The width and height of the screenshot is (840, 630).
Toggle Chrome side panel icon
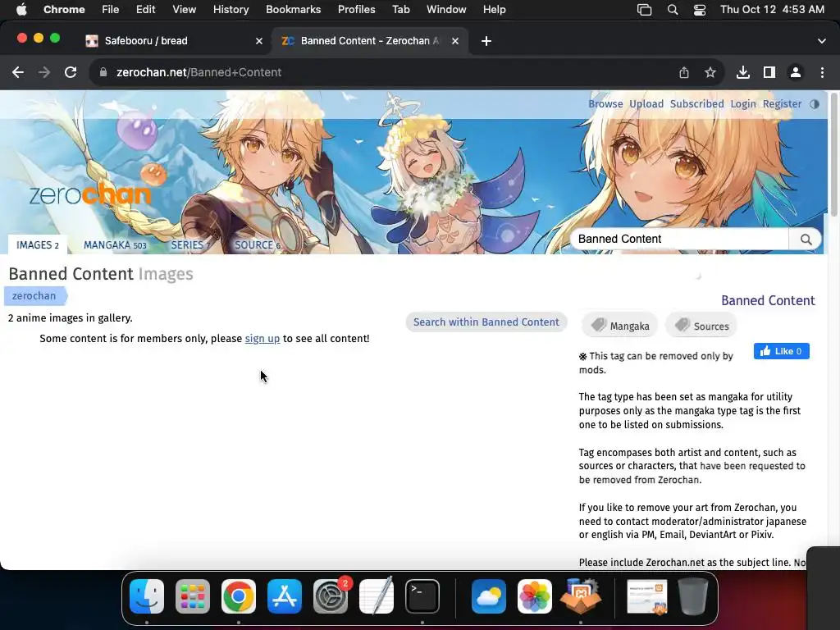tap(769, 72)
